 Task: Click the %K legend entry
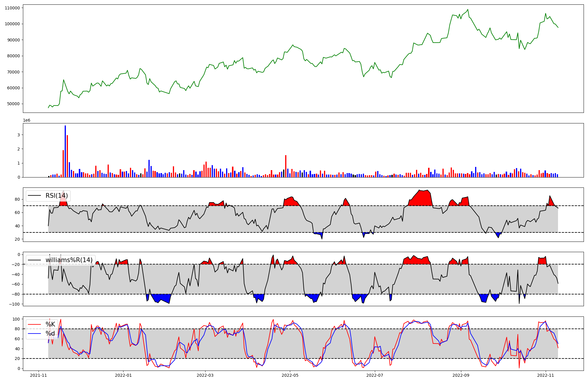tap(50, 324)
